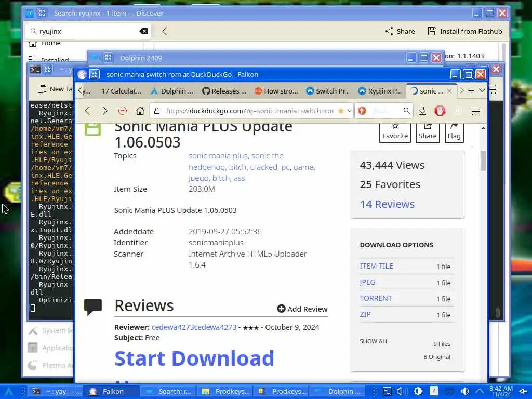This screenshot has width=532, height=399.
Task: Open the Falkon main hamburger menu
Action: point(476,111)
